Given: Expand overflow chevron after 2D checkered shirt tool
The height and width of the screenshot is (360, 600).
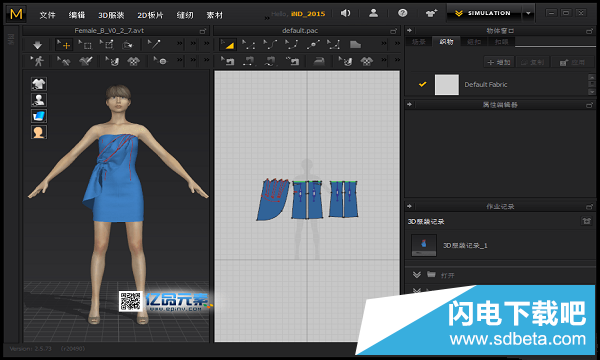Looking at the screenshot, I should point(384,60).
